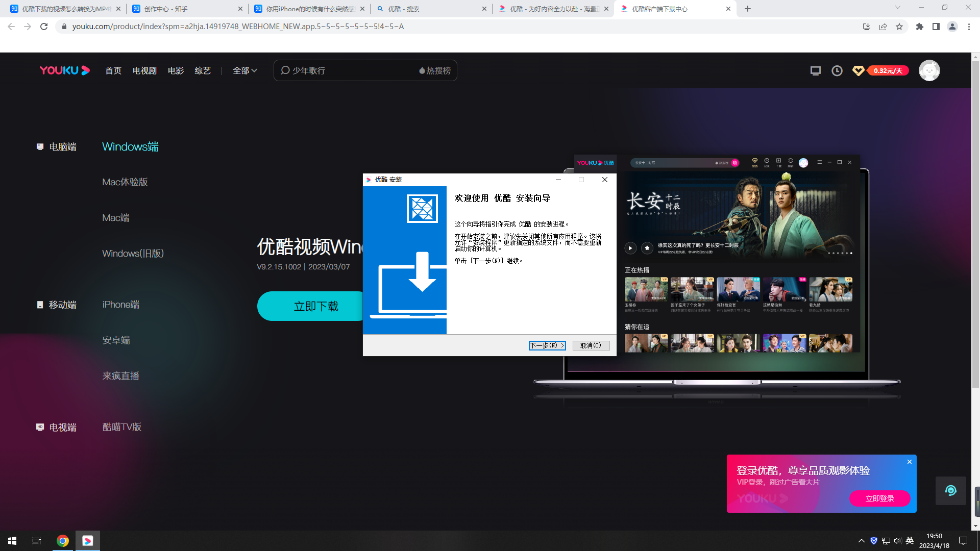Open a new browser tab
The image size is (980, 551).
[748, 9]
